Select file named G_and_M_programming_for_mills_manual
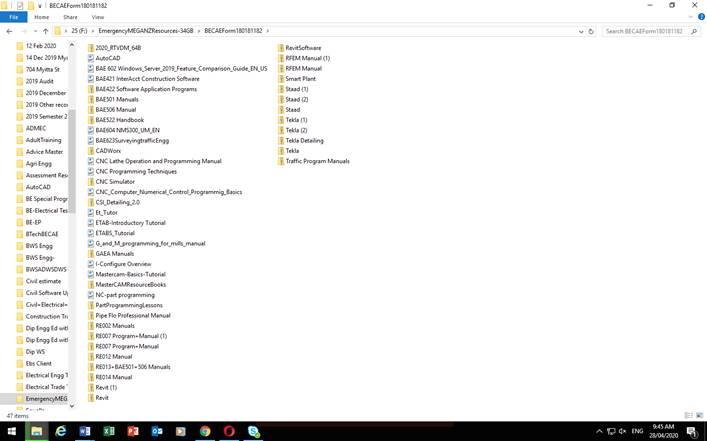 pos(150,243)
